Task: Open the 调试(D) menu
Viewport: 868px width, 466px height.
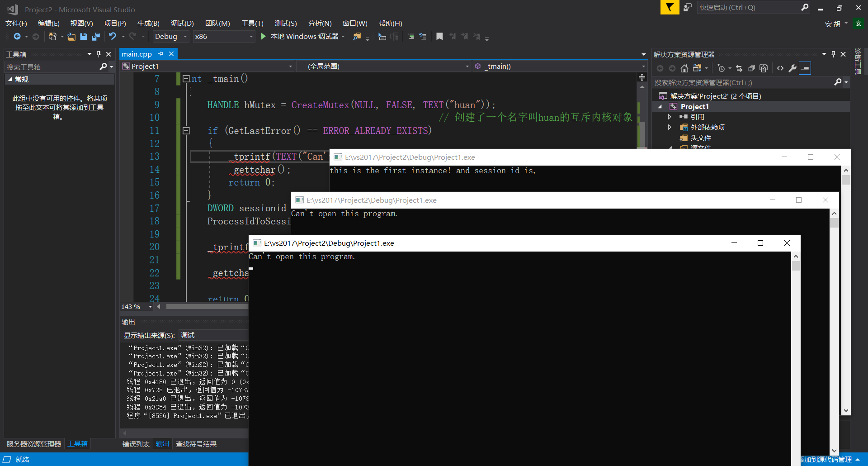Action: (x=182, y=23)
